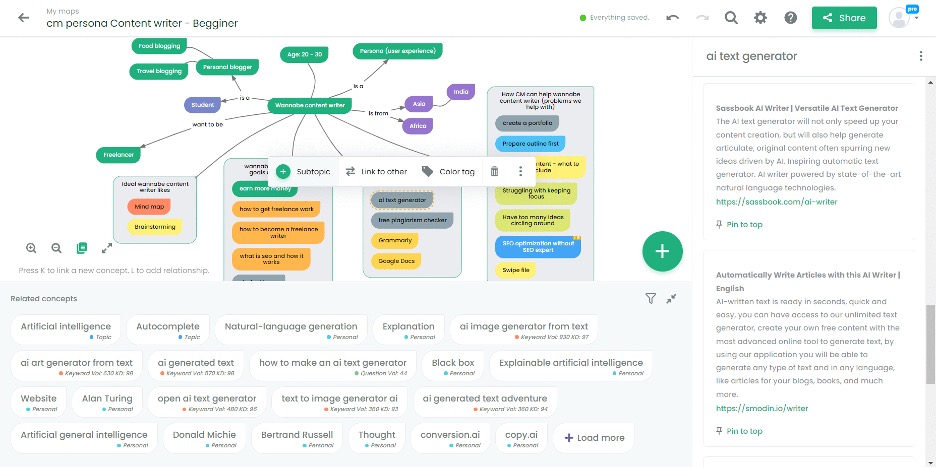Open the settings gear
Viewport: 936px width, 468px height.
click(760, 18)
